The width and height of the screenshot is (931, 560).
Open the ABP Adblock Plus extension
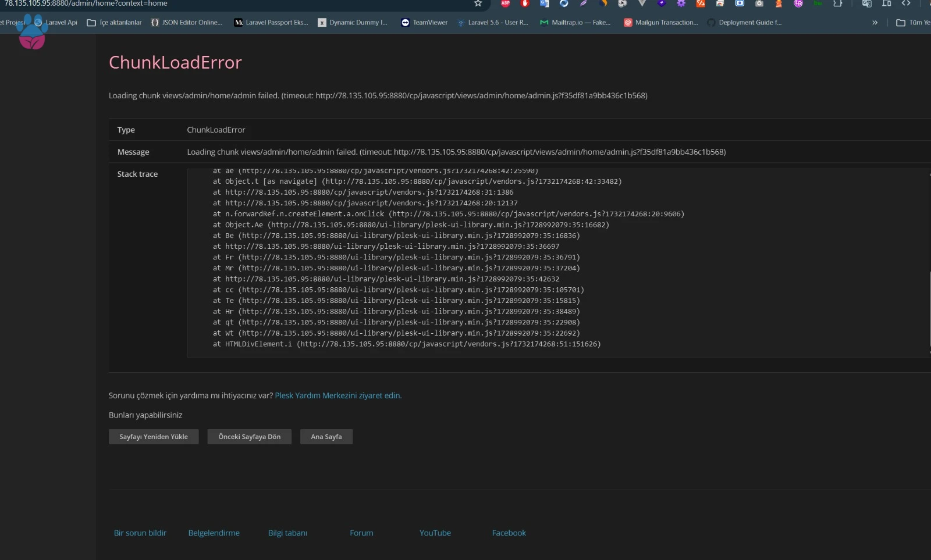coord(505,3)
